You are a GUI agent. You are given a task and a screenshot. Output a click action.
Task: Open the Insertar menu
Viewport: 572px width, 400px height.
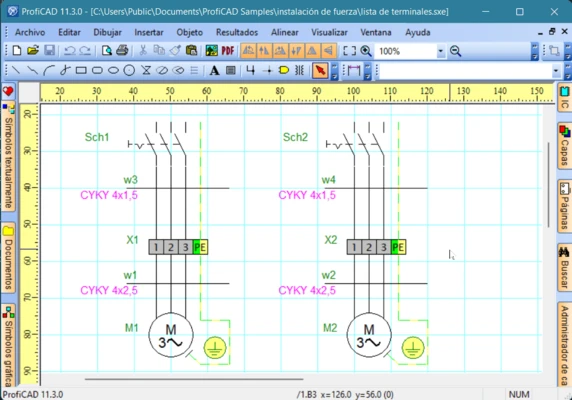pos(149,32)
